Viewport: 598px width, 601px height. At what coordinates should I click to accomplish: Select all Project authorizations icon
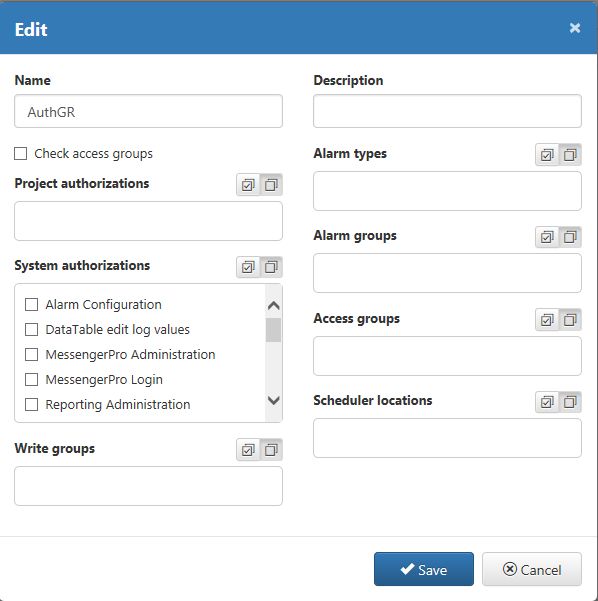pos(248,185)
